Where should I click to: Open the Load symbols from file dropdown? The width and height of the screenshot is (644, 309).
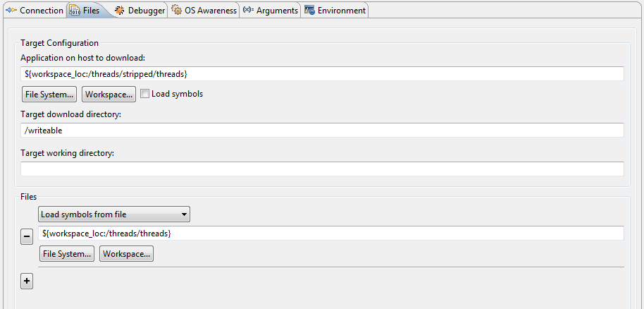click(x=114, y=214)
